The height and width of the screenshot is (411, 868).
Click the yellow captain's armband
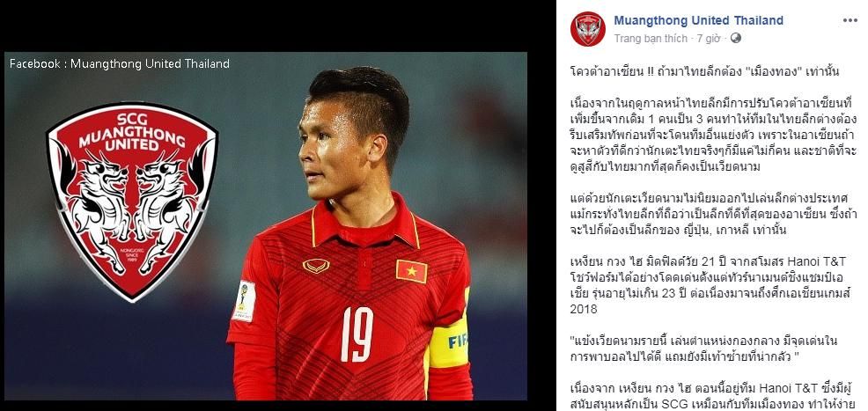point(449,339)
